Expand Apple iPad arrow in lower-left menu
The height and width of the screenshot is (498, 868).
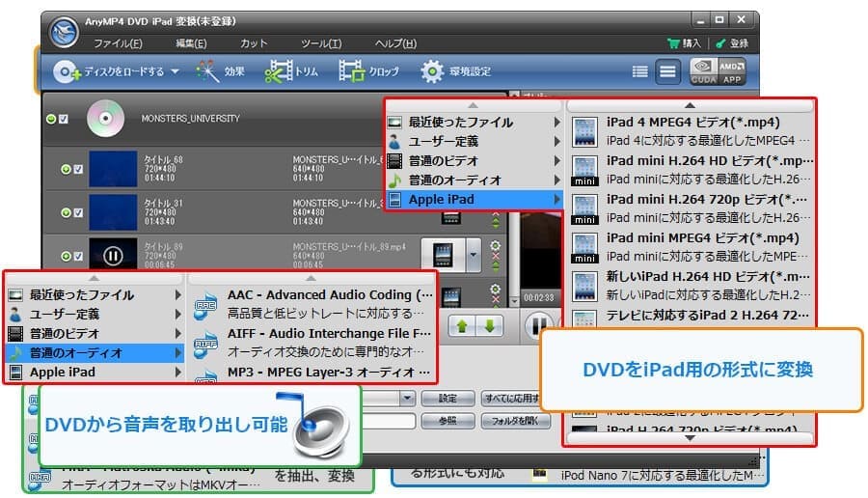177,373
